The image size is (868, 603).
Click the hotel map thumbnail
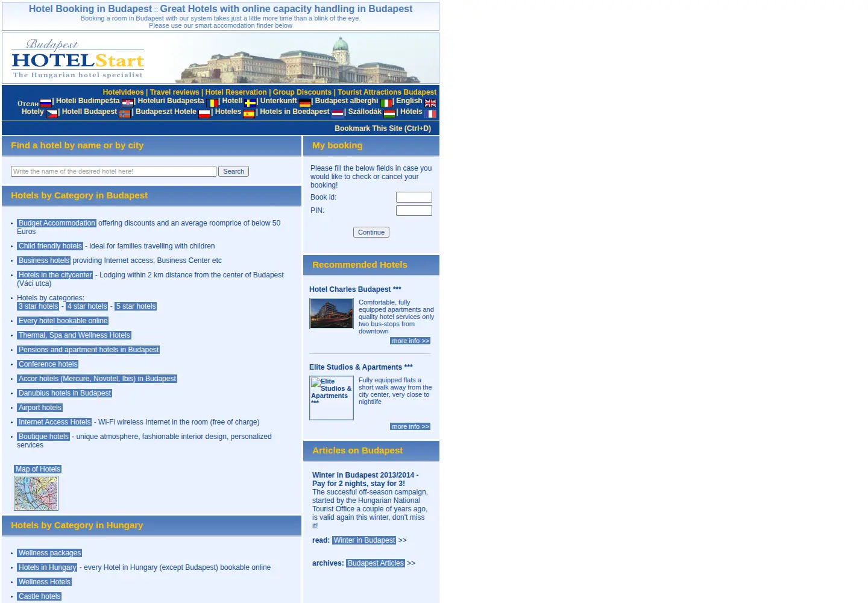(x=36, y=493)
